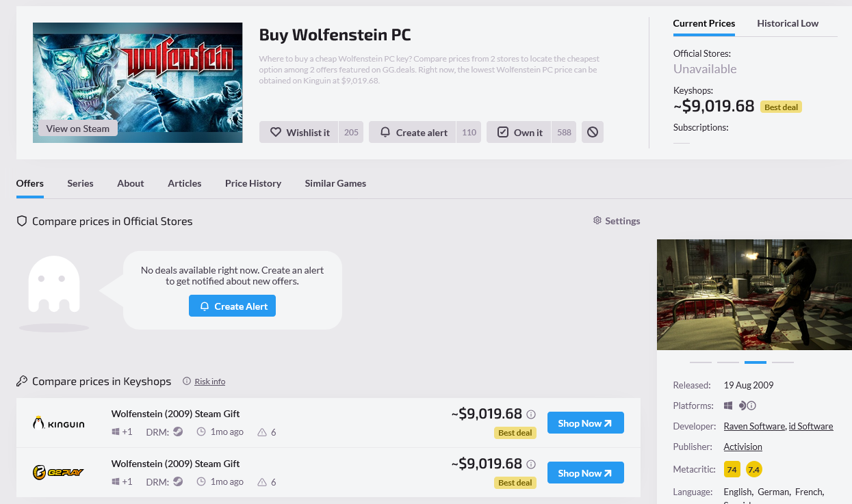Click info icon beside G2Play price

pos(531,464)
